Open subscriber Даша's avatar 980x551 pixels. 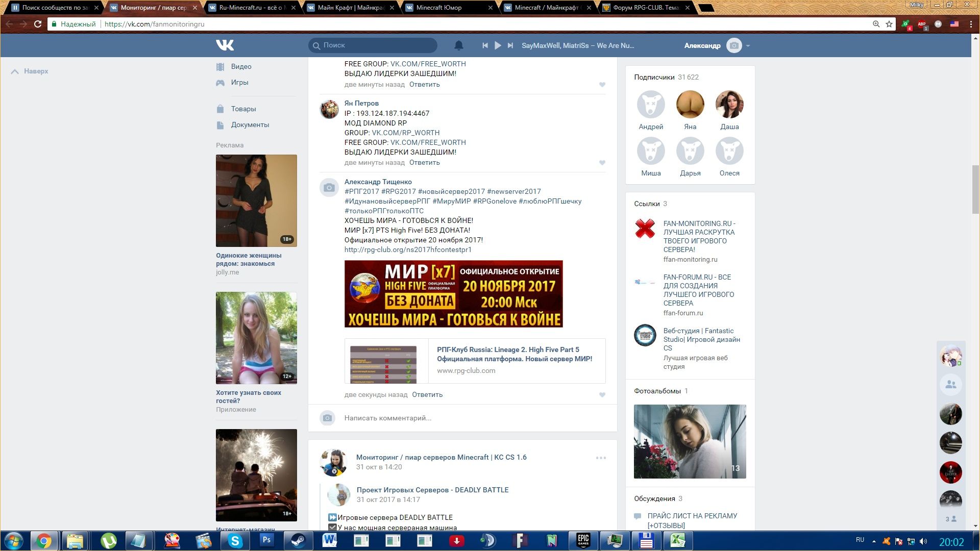(729, 105)
